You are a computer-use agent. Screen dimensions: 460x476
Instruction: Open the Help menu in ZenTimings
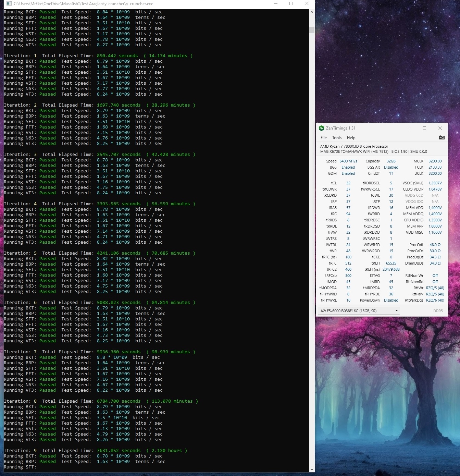(351, 138)
